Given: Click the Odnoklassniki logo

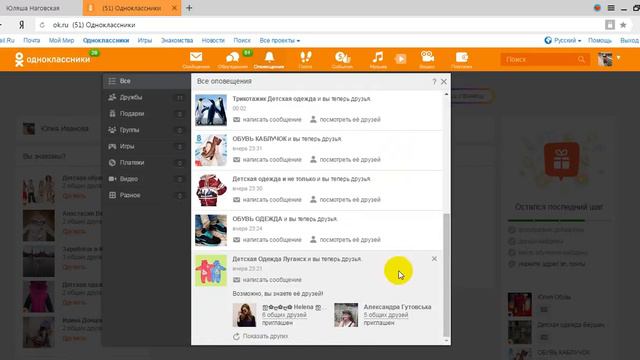Looking at the screenshot, I should 52,60.
